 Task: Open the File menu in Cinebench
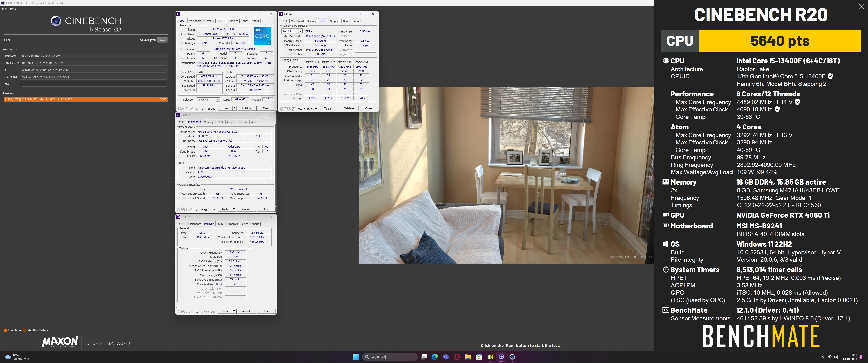point(4,9)
